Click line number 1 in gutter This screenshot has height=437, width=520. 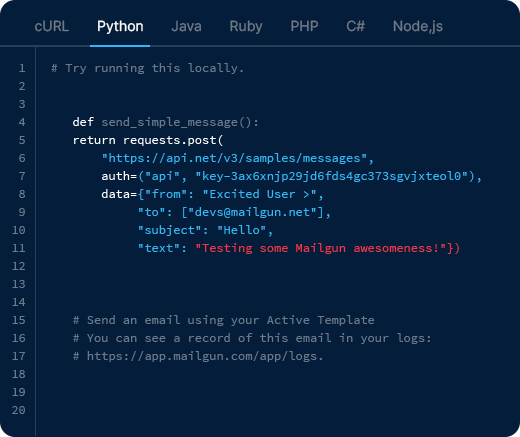pos(22,68)
